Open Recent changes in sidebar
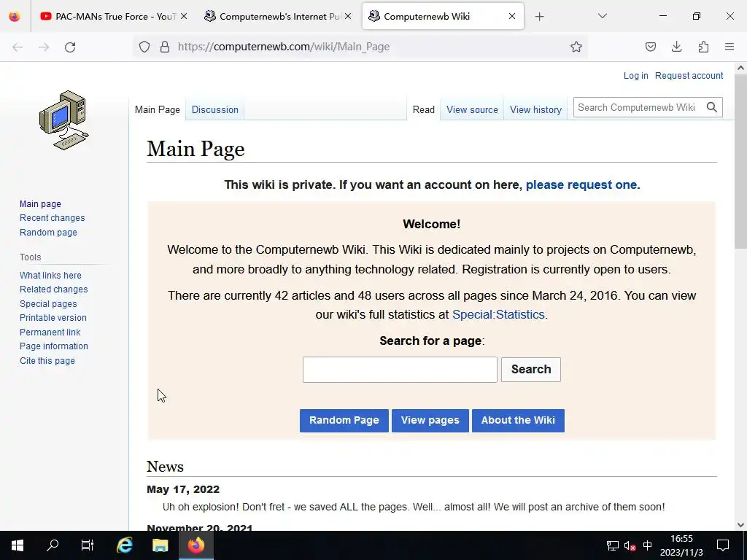The width and height of the screenshot is (747, 560). pyautogui.click(x=53, y=218)
